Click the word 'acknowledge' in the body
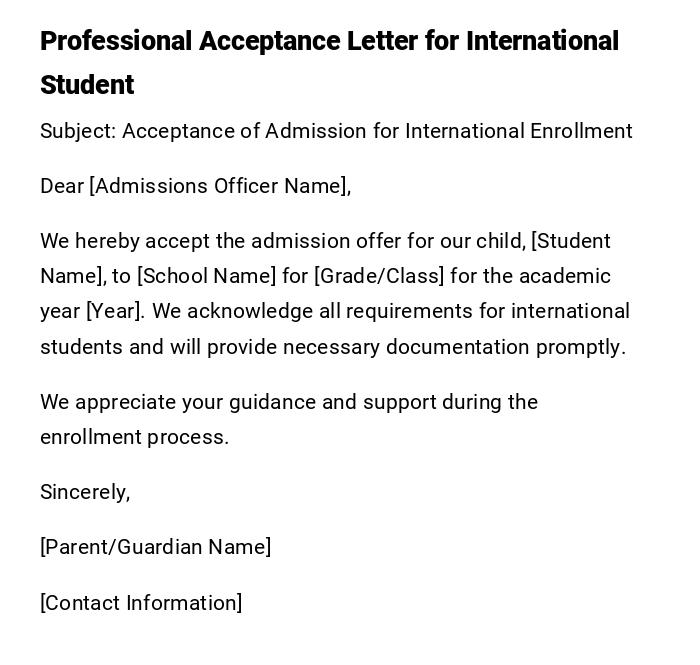This screenshot has height=665, width=700. coord(250,311)
